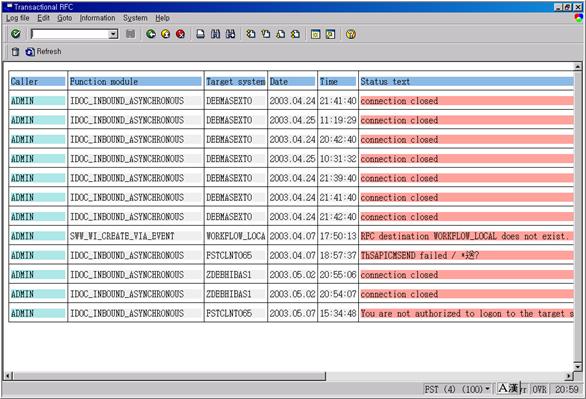Click the yellow Help question mark icon
This screenshot has height=399, width=586.
[x=351, y=34]
